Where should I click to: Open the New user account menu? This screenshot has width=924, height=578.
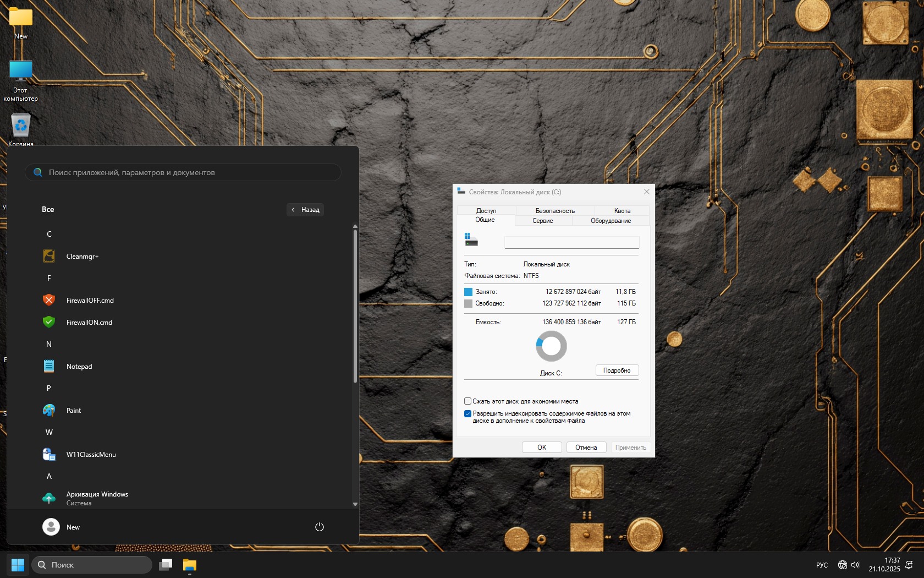tap(62, 527)
